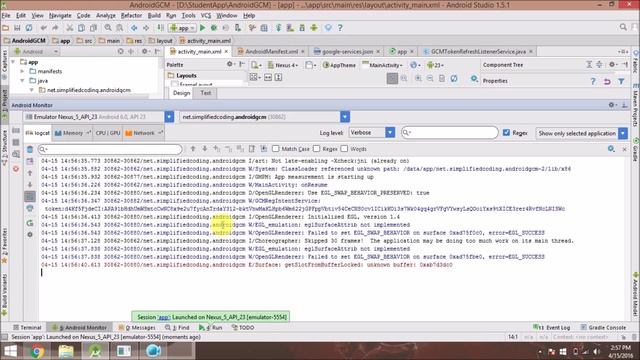Click the Synchronize toolbar icon
The image size is (640, 360).
coord(29,28)
